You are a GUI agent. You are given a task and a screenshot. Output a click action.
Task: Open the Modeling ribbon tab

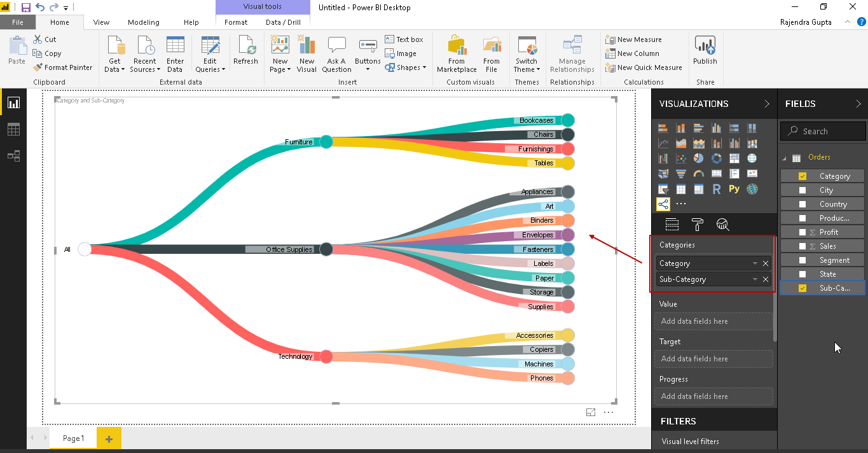click(143, 22)
